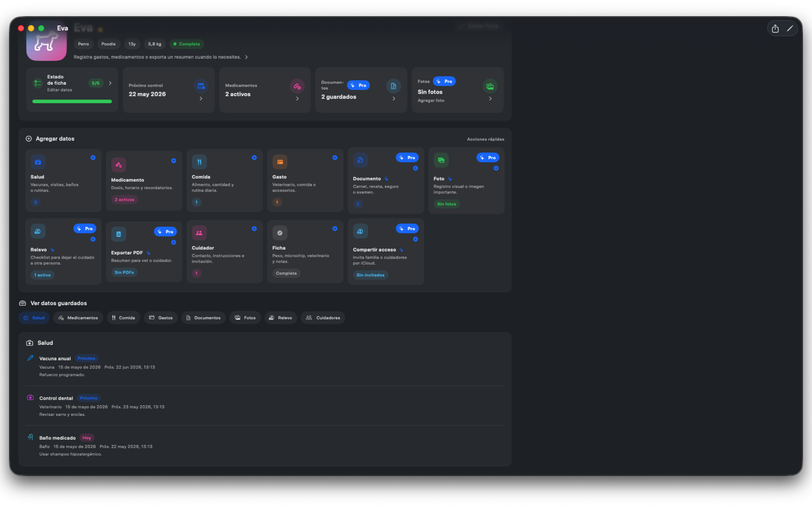Click the Salud card medical kit icon
The height and width of the screenshot is (508, 812).
point(38,162)
